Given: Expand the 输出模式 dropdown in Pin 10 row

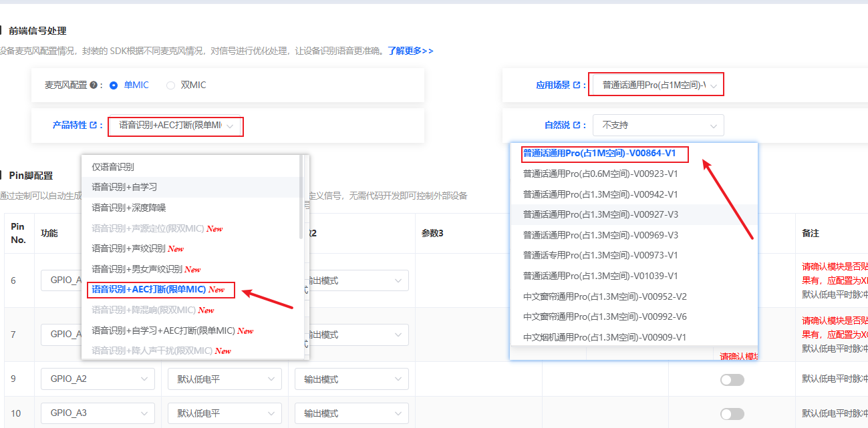Looking at the screenshot, I should pos(351,413).
